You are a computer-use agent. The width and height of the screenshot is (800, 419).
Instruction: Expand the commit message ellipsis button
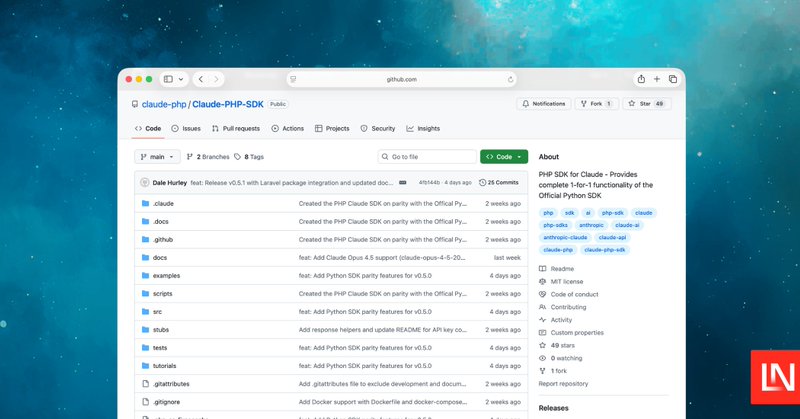(403, 183)
